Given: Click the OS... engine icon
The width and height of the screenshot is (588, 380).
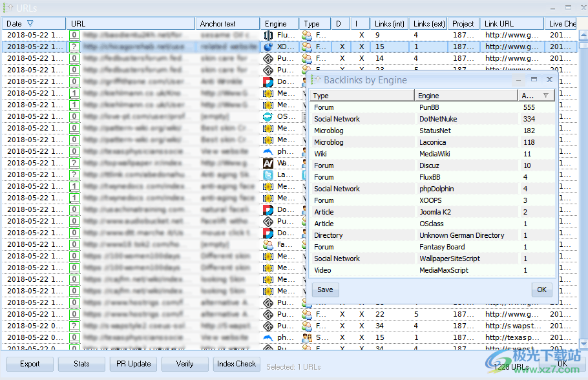Looking at the screenshot, I should (x=268, y=117).
